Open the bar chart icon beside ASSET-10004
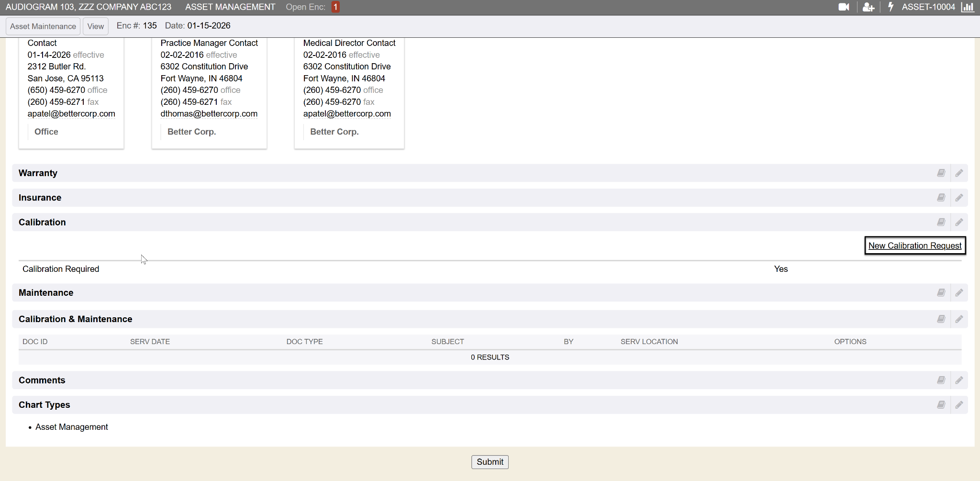The height and width of the screenshot is (481, 980). [x=968, y=7]
